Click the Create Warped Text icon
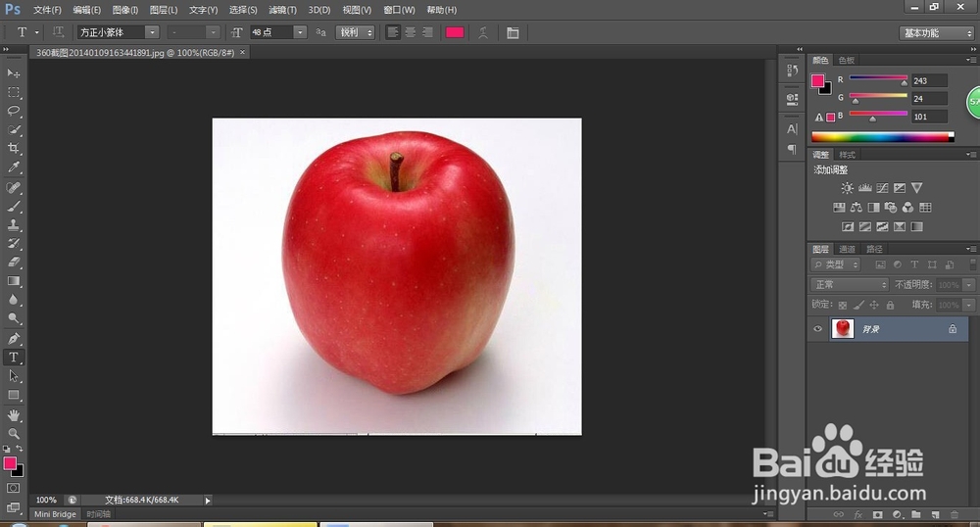Viewport: 980px width, 527px height. click(x=483, y=32)
